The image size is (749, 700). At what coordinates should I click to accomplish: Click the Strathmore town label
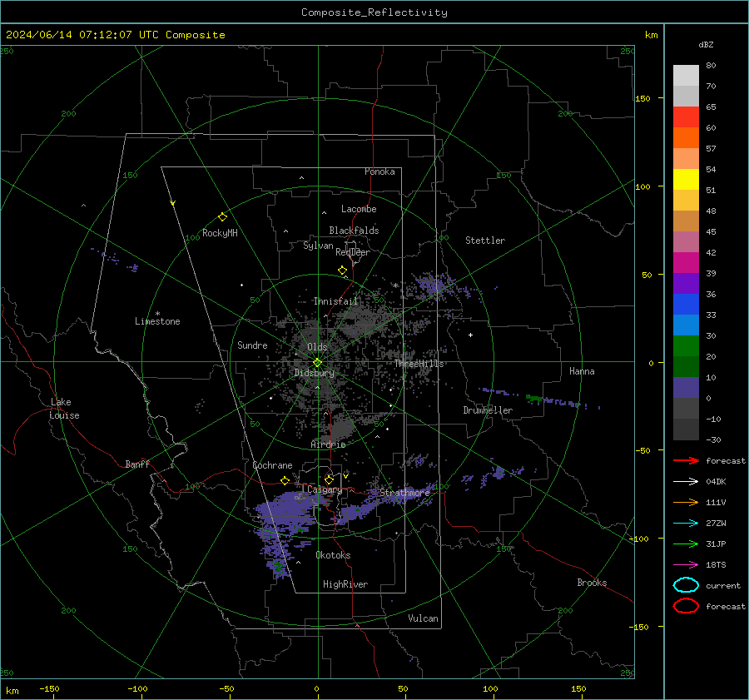[x=405, y=493]
